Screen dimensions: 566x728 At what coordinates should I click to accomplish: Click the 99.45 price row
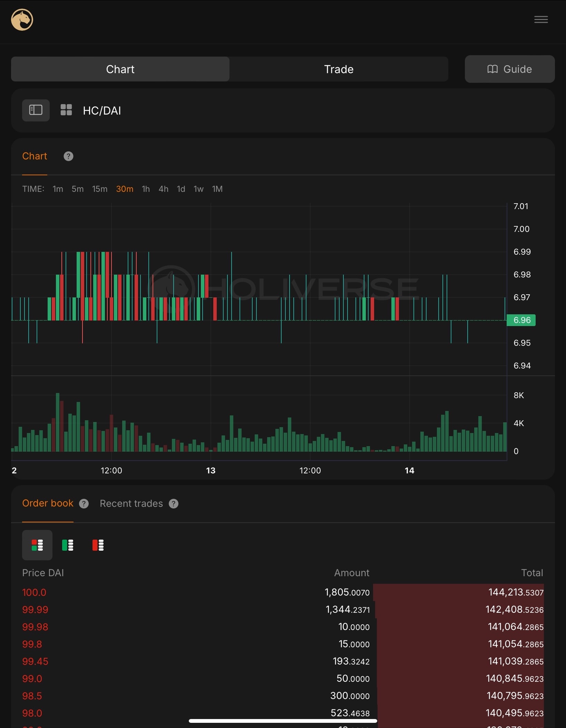[283, 661]
